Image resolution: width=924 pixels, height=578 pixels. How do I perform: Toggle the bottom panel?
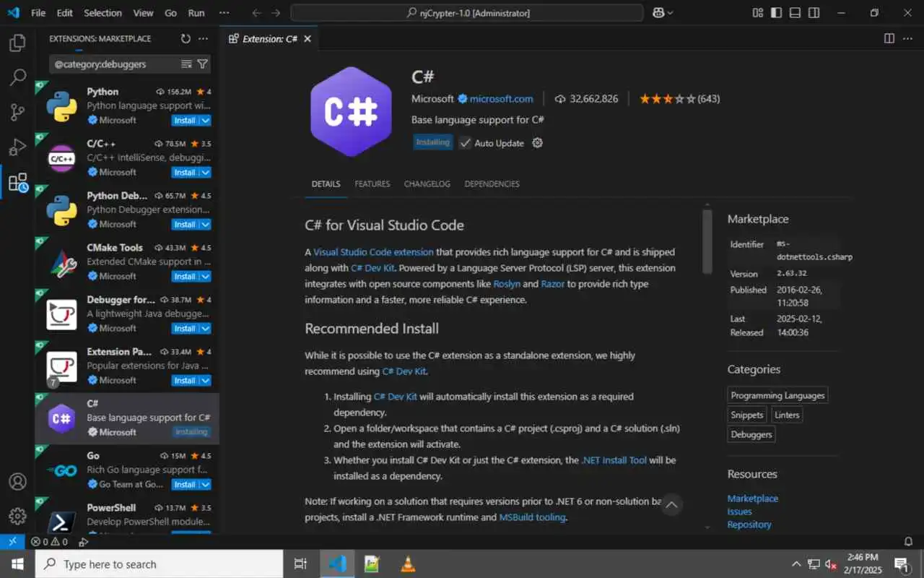point(796,13)
